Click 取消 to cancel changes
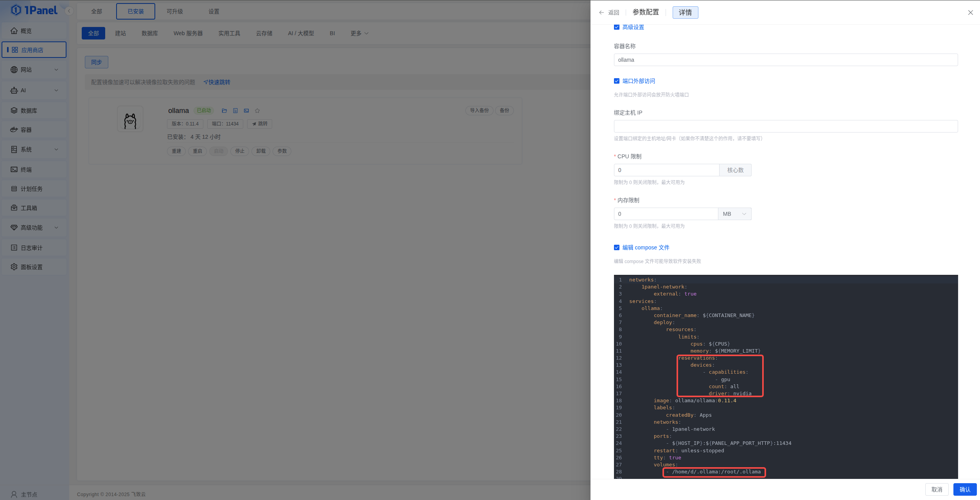The height and width of the screenshot is (500, 980). tap(937, 489)
